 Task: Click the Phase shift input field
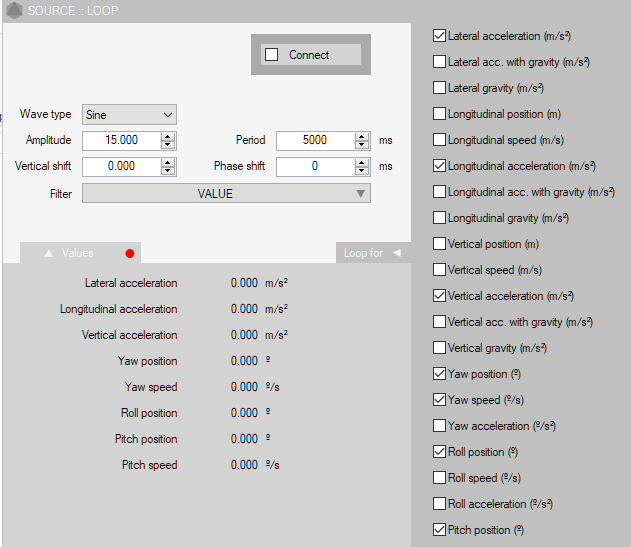(314, 167)
